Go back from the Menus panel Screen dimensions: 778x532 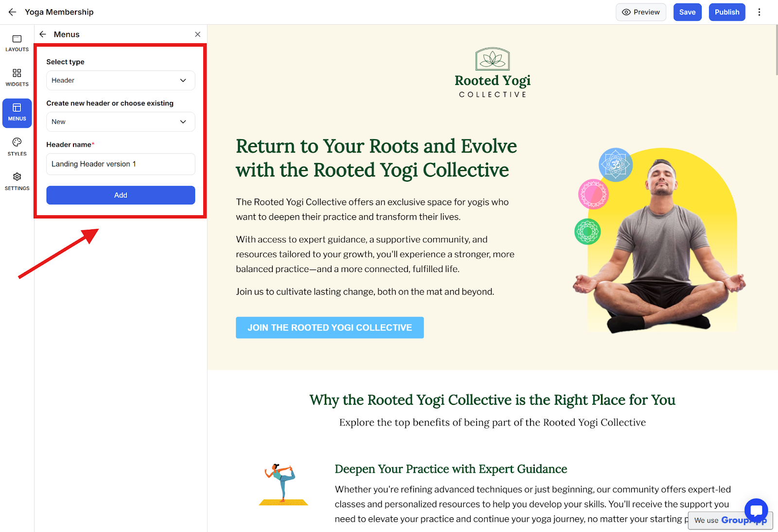43,34
